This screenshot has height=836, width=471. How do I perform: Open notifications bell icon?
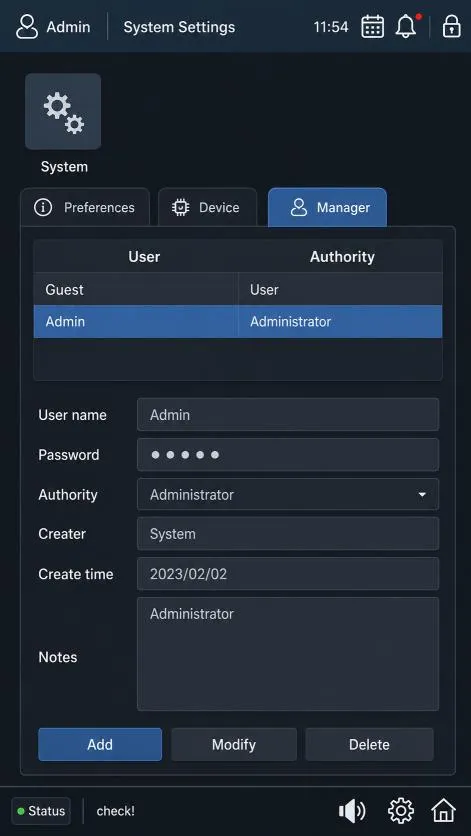coord(406,26)
